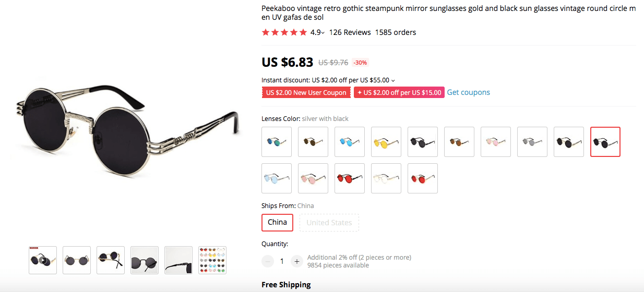This screenshot has height=292, width=644.
Task: Open the 126 Reviews link
Action: [350, 32]
